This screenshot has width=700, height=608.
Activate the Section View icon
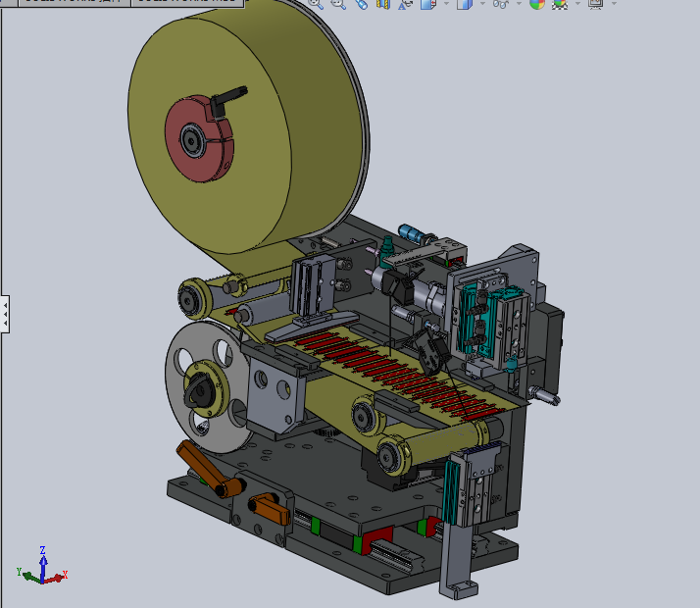(383, 4)
